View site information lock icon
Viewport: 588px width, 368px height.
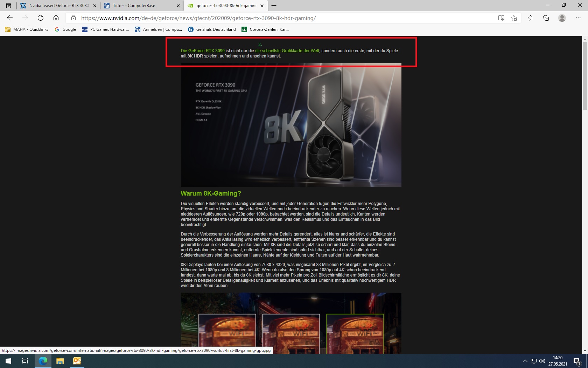(x=73, y=18)
